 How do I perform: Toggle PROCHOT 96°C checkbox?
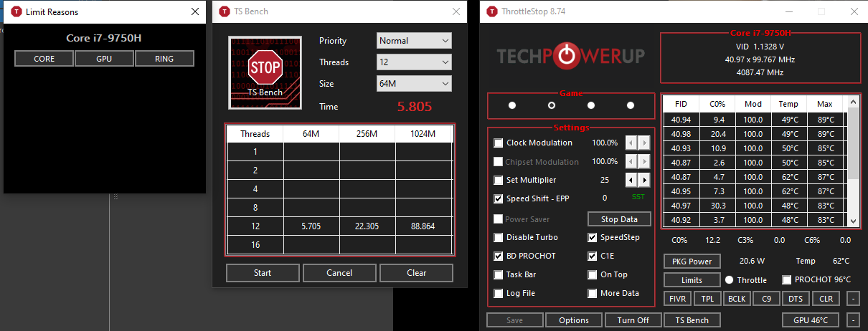787,279
